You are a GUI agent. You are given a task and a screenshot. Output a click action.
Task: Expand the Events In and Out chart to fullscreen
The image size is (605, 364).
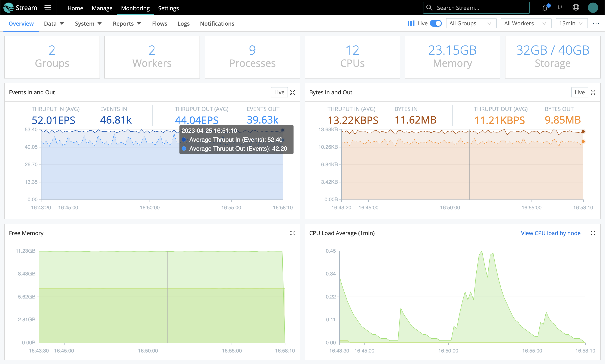point(293,92)
